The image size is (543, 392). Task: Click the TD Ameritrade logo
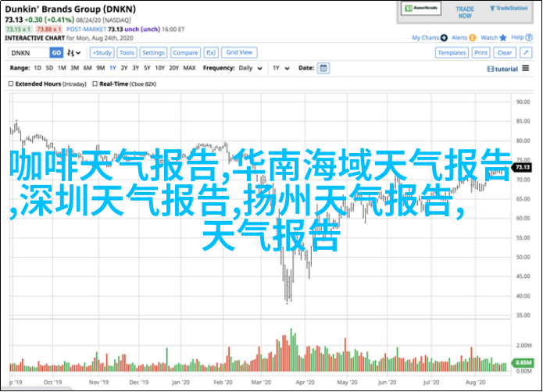point(421,9)
